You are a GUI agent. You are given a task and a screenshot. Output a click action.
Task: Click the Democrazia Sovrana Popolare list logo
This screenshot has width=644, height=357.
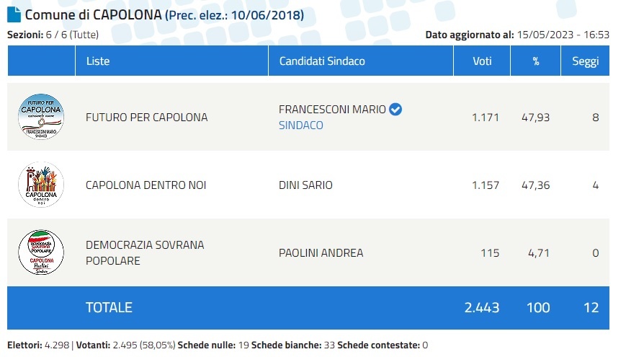[41, 252]
